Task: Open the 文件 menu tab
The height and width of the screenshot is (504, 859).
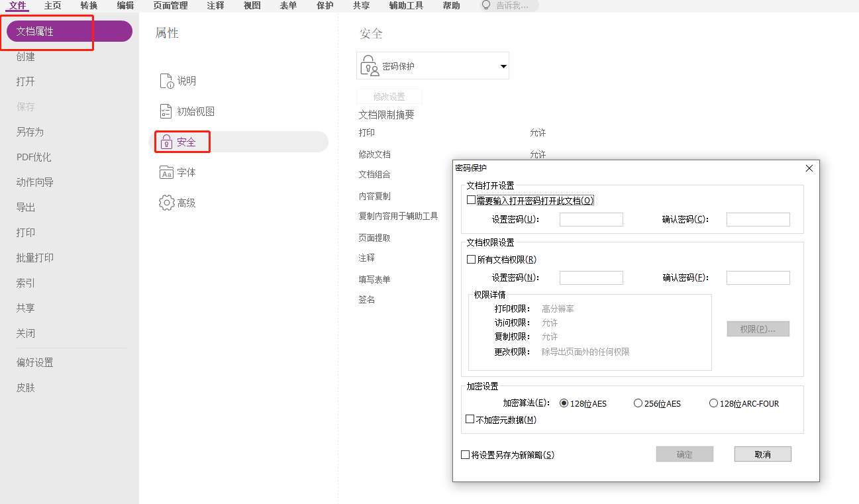Action: point(18,5)
